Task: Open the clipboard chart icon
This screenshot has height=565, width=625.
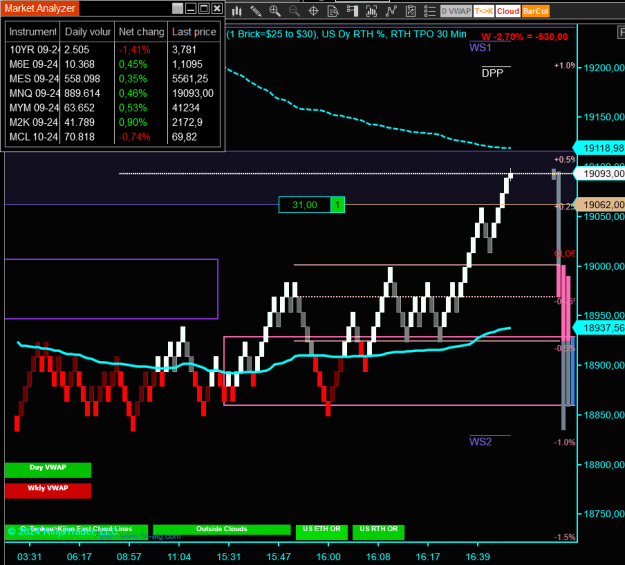Action: point(411,11)
